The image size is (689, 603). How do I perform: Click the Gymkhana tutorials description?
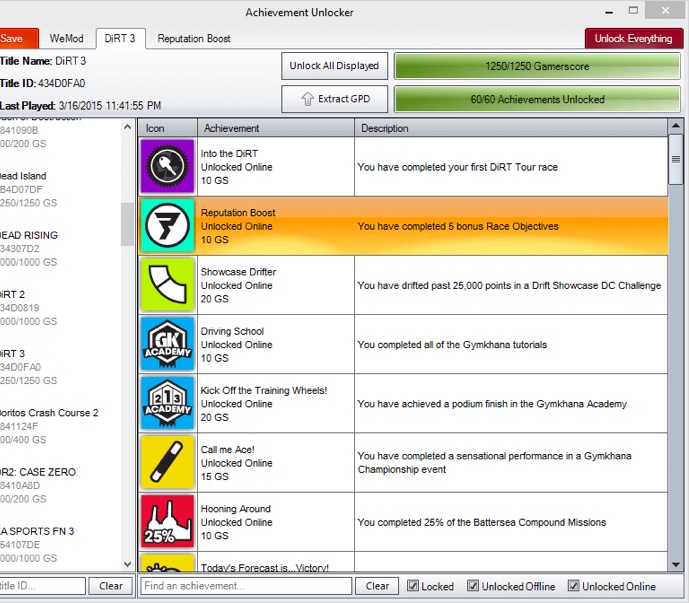[x=452, y=345]
